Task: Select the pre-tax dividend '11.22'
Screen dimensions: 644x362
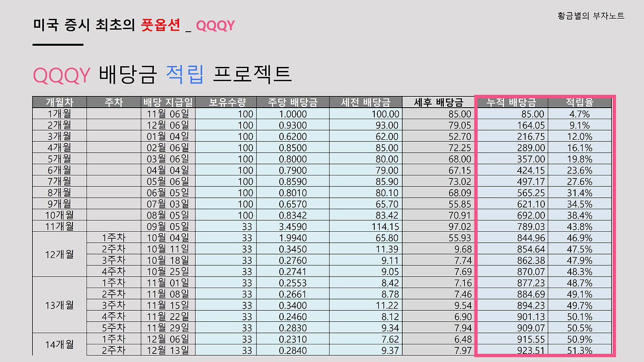Action: (388, 305)
